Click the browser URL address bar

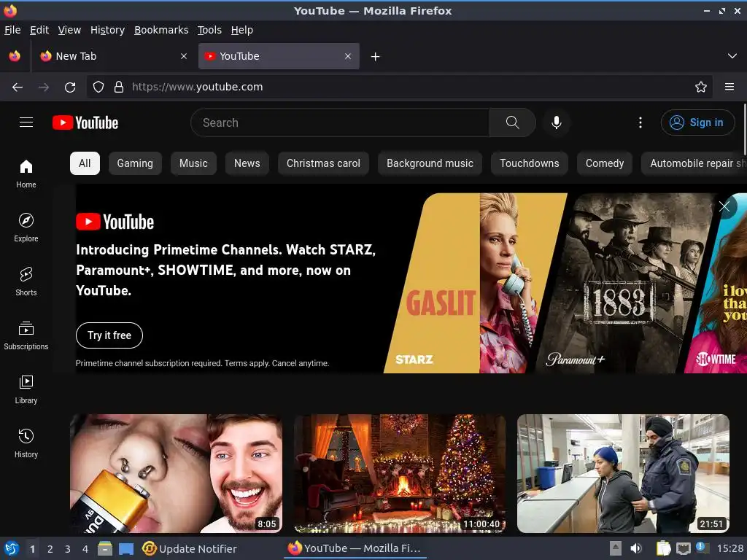[400, 87]
